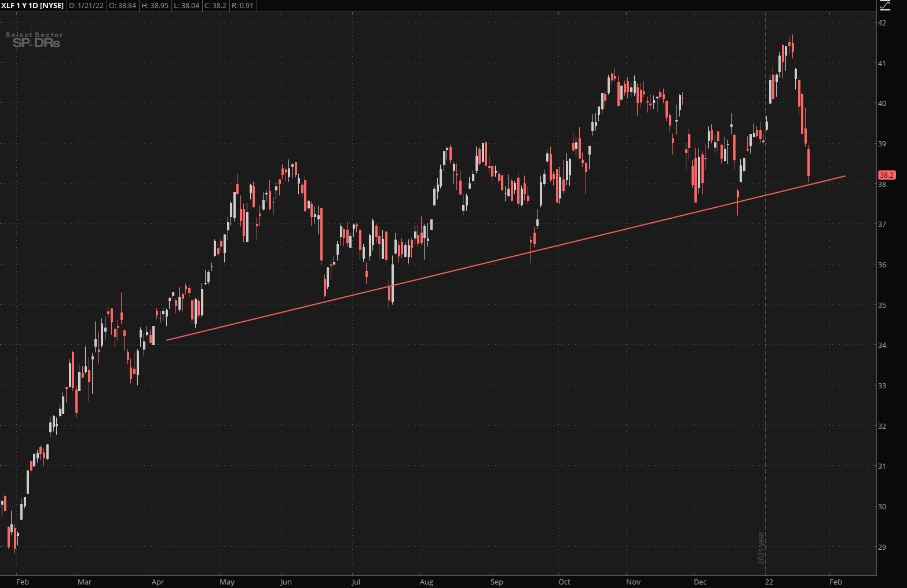Click the Dec label on time axis

[x=700, y=582]
